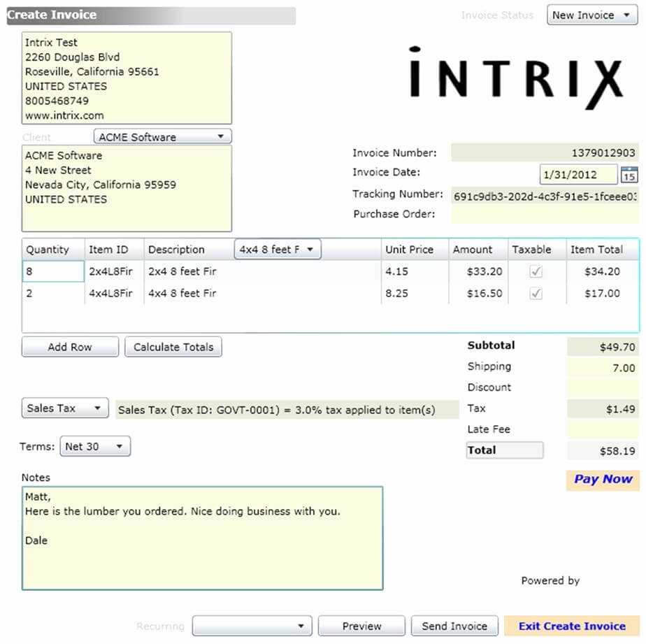This screenshot has height=644, width=646.
Task: Click the Pay Now button
Action: [603, 480]
